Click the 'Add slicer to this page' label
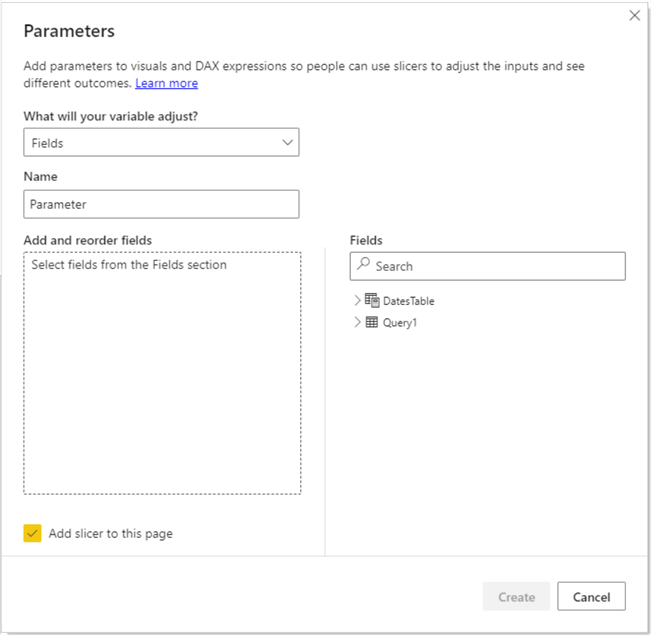The width and height of the screenshot is (651, 635). [x=110, y=533]
